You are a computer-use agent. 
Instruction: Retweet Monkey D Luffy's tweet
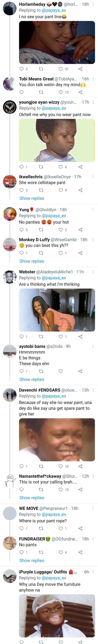(x=41, y=253)
